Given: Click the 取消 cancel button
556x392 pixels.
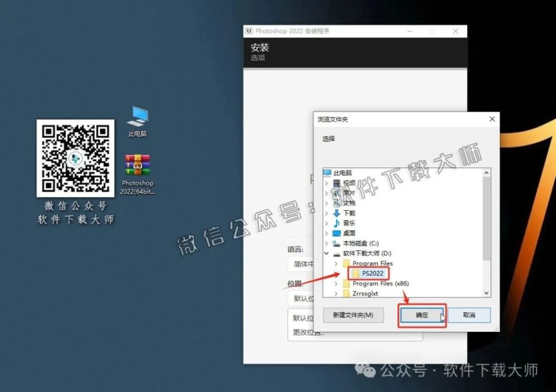Looking at the screenshot, I should tap(469, 315).
